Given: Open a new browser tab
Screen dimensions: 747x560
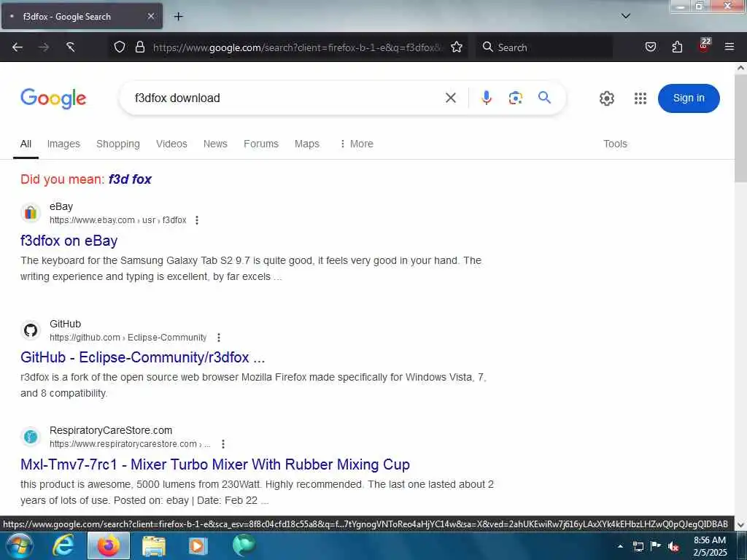Looking at the screenshot, I should coord(178,17).
